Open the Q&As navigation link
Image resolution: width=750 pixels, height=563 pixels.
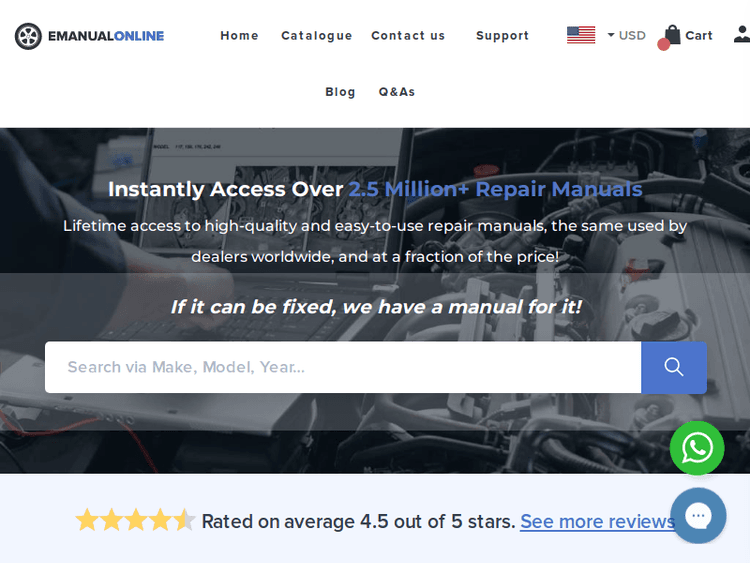point(396,91)
